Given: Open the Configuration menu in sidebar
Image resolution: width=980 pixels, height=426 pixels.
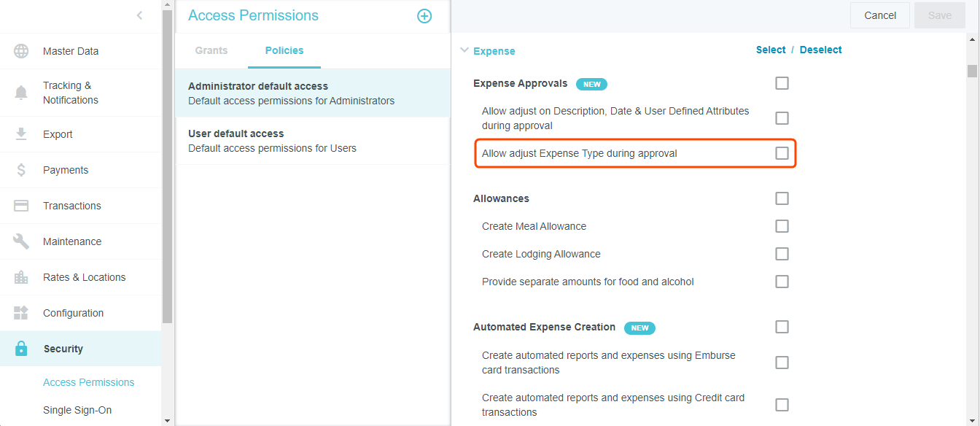Looking at the screenshot, I should [73, 313].
